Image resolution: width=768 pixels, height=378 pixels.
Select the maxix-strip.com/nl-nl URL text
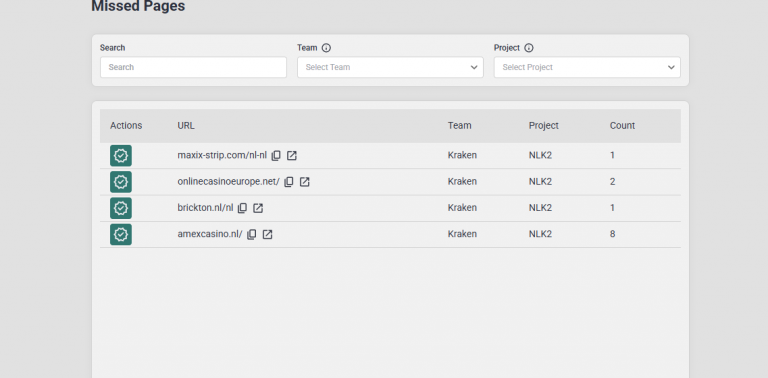222,155
